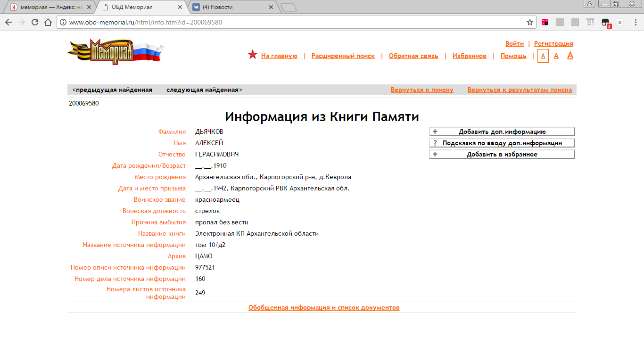Close the Яндекс мемориал tab
Image resolution: width=644 pixels, height=362 pixels.
point(89,7)
